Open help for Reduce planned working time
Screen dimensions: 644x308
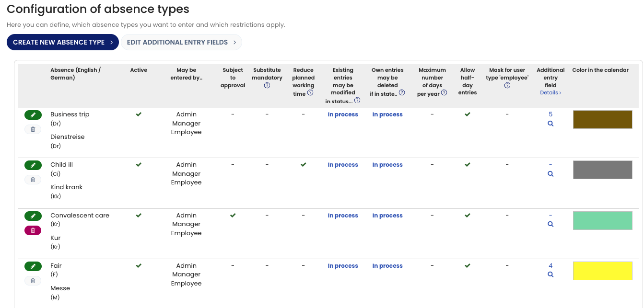click(x=310, y=93)
